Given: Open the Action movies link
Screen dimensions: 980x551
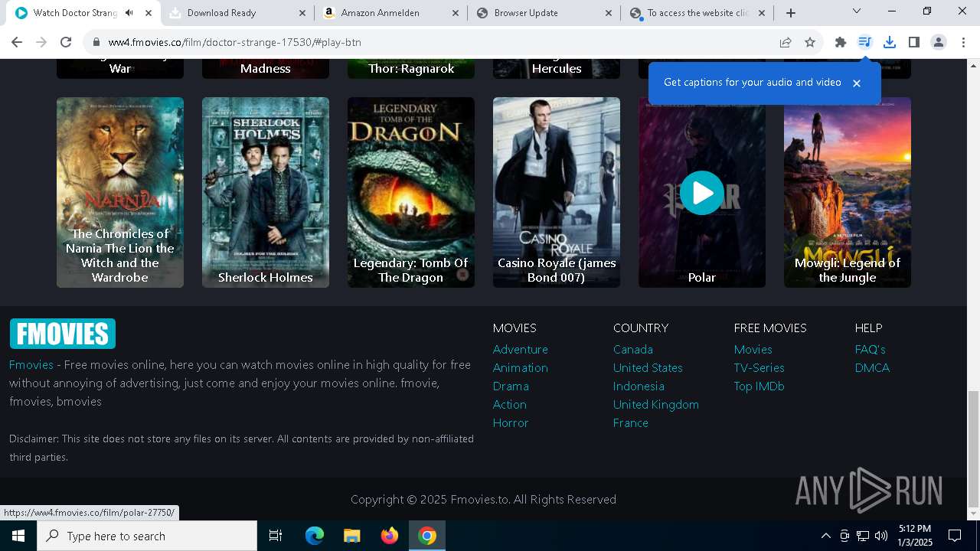Looking at the screenshot, I should pyautogui.click(x=510, y=405).
